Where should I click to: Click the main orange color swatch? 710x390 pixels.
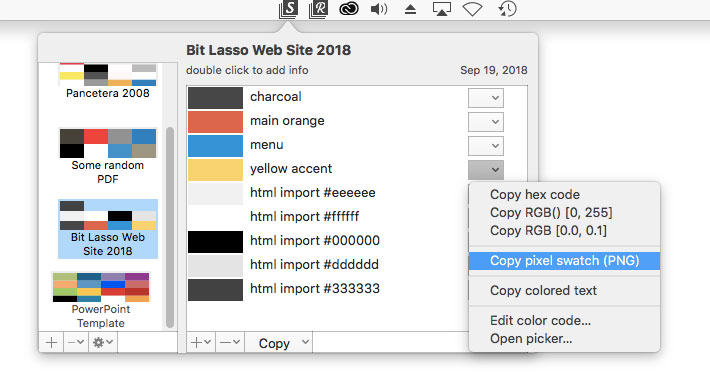(216, 122)
